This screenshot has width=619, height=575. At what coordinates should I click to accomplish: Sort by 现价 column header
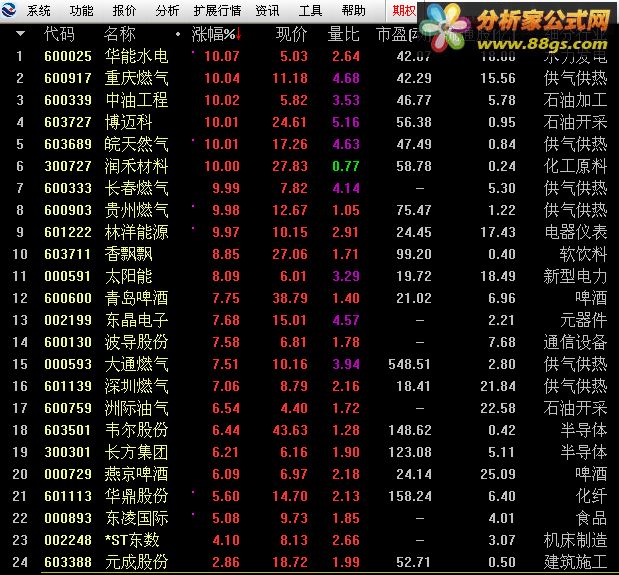click(291, 34)
